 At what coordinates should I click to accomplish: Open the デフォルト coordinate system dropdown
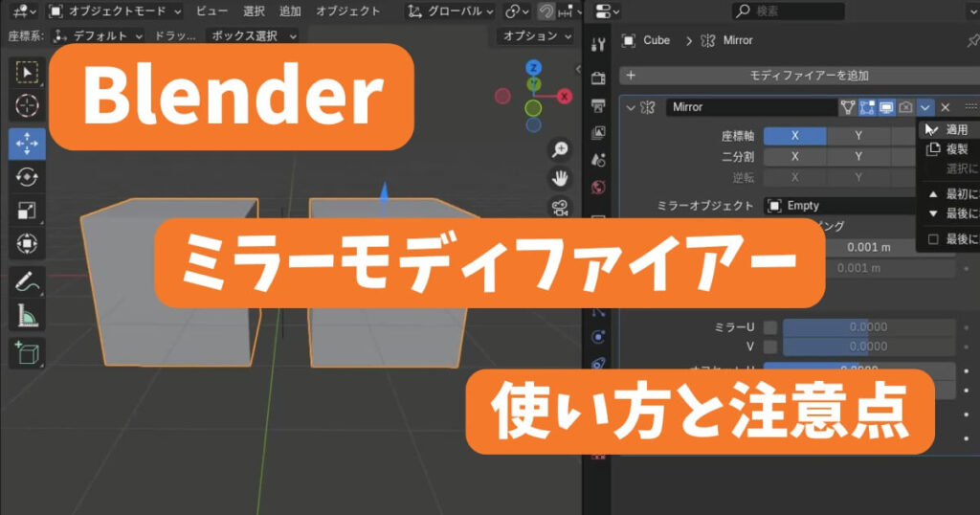[x=98, y=36]
